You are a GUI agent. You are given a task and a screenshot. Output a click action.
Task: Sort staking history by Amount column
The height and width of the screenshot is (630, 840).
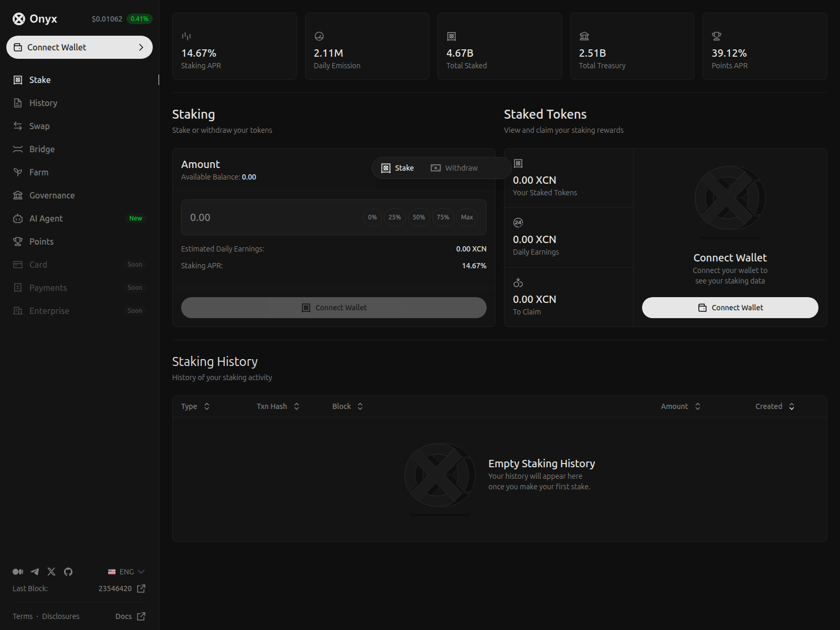click(680, 406)
